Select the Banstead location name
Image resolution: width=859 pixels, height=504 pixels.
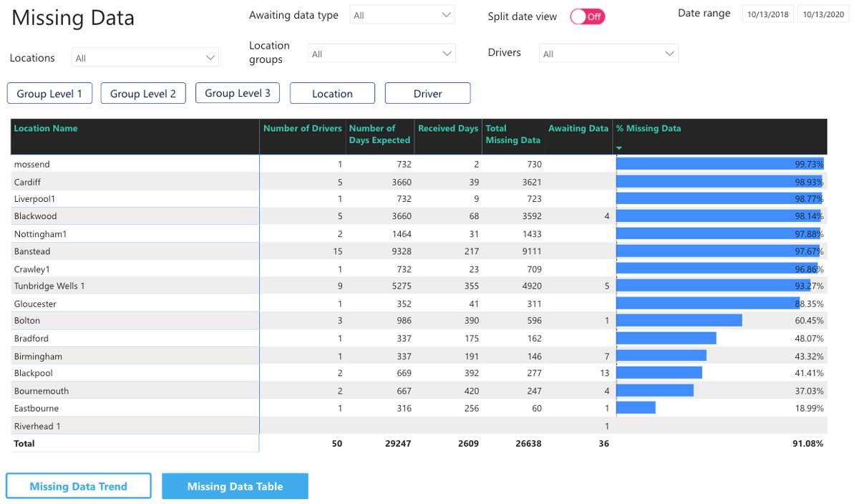[x=32, y=251]
